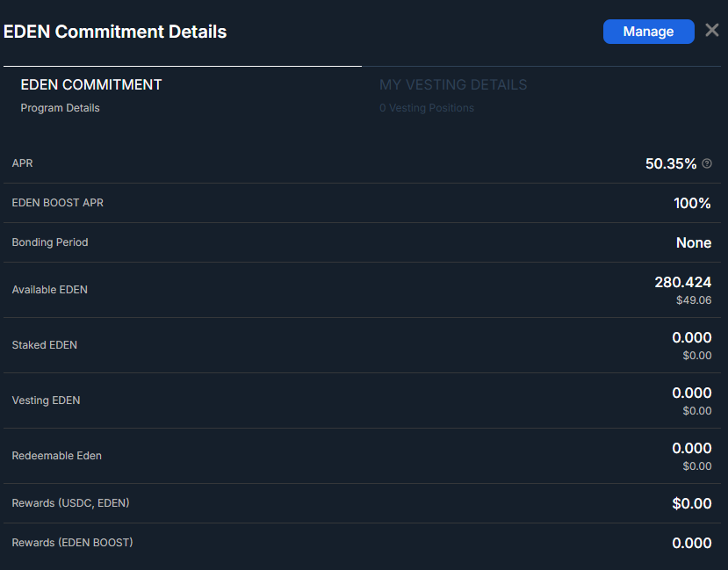
Task: Click the Program Details subtitle text
Action: point(60,108)
